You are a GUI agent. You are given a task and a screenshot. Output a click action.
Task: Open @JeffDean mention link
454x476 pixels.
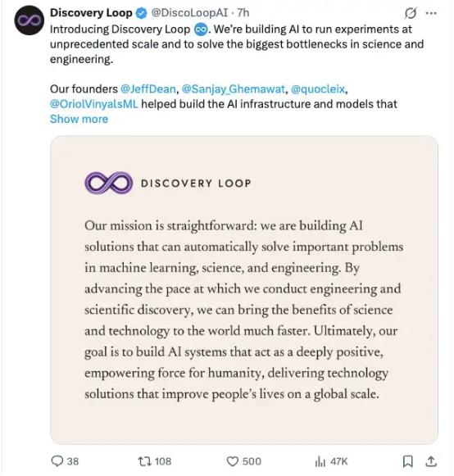click(x=148, y=89)
